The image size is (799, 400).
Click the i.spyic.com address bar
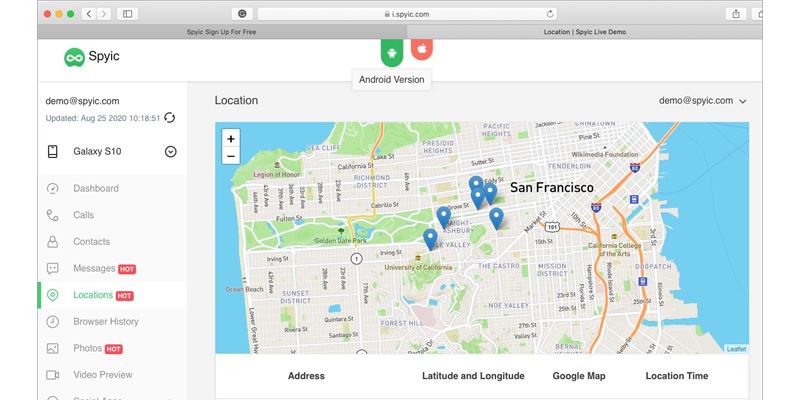[x=408, y=14]
